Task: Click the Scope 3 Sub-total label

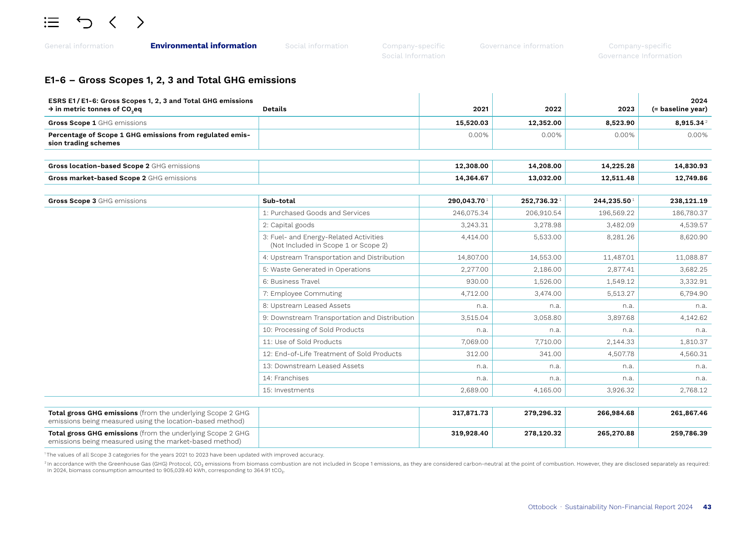Action: (x=279, y=201)
